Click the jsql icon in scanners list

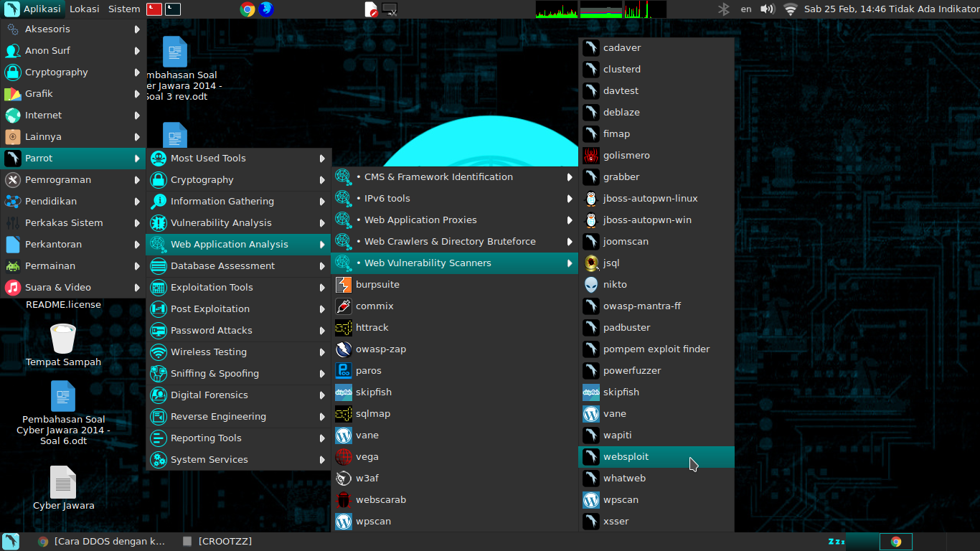(x=591, y=263)
